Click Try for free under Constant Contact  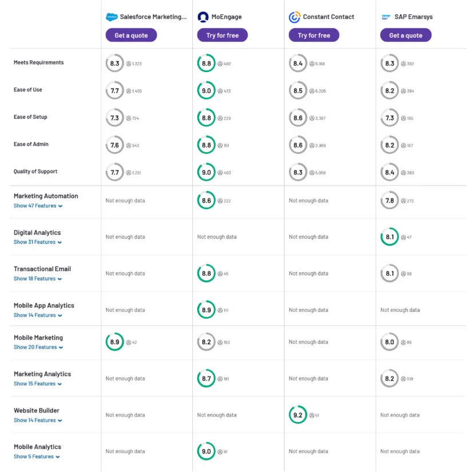(x=314, y=35)
